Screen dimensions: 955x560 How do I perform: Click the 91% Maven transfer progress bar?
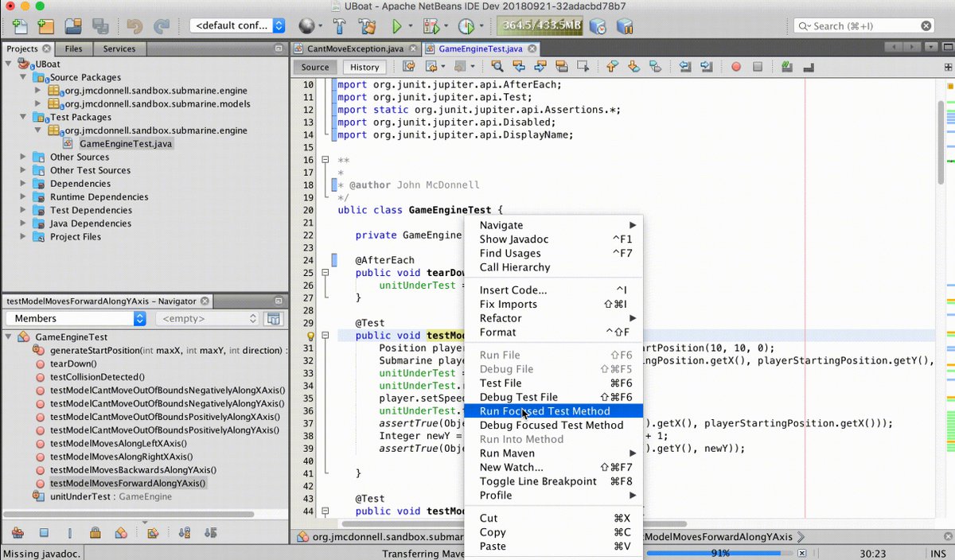pyautogui.click(x=720, y=553)
